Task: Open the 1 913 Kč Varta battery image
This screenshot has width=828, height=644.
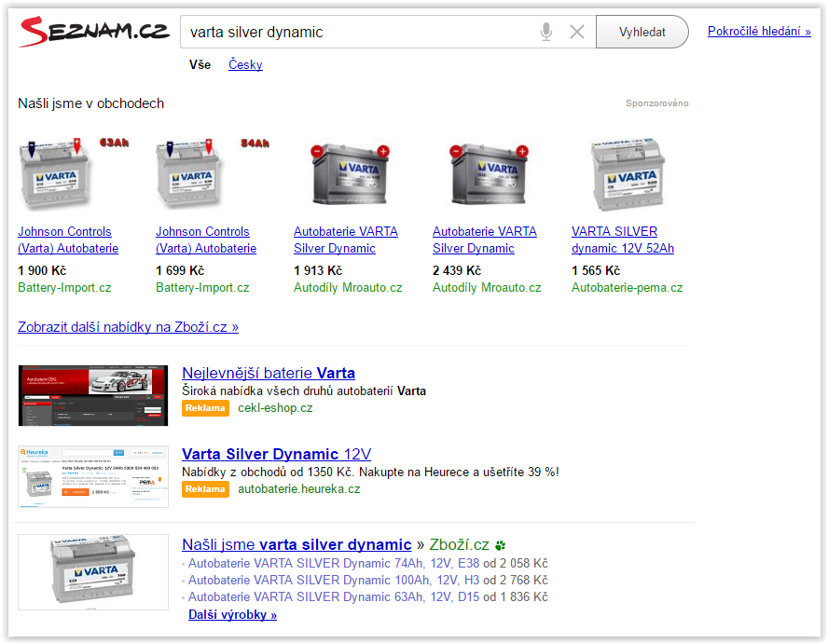Action: [350, 173]
